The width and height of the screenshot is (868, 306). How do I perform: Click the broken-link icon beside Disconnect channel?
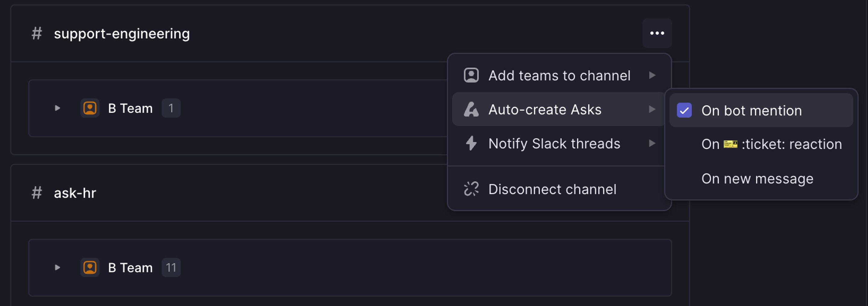coord(471,189)
